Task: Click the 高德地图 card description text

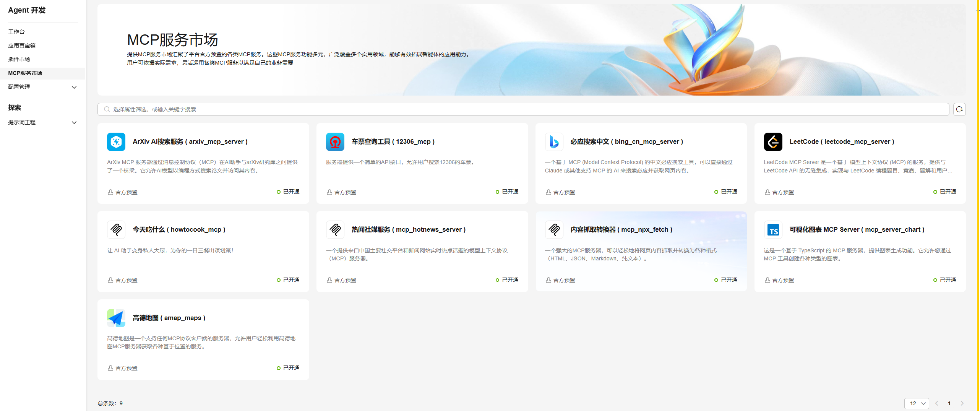Action: pos(201,343)
